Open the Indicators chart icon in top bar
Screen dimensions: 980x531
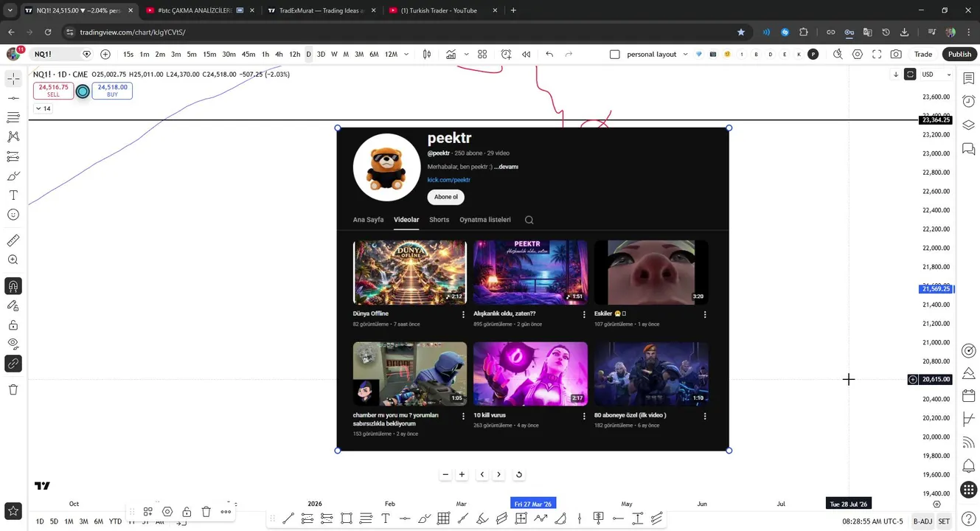(x=451, y=54)
